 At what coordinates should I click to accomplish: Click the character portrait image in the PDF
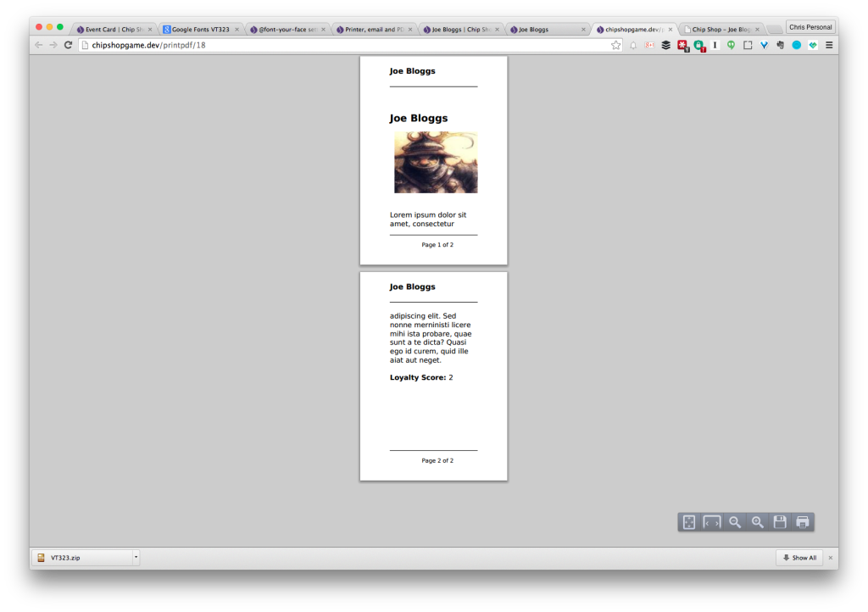click(436, 162)
